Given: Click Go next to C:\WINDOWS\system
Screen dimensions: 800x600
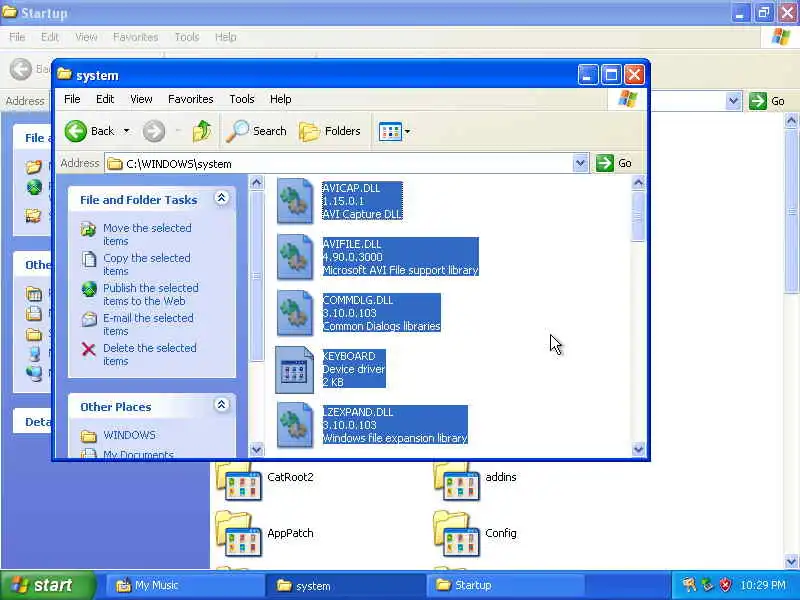Looking at the screenshot, I should point(614,163).
